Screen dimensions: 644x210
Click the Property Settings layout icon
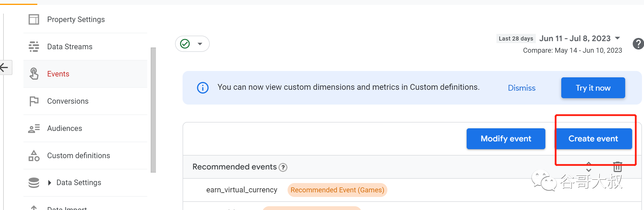click(34, 19)
